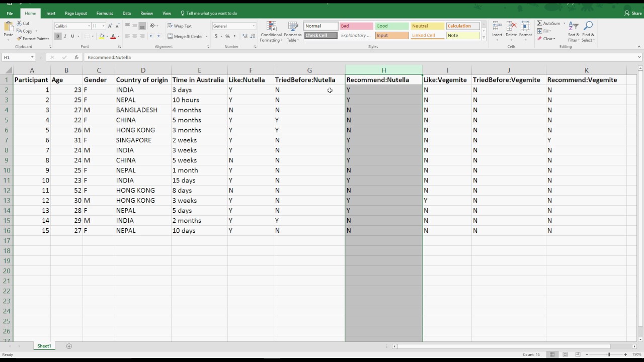Select column K header
This screenshot has height=362, width=644.
586,70
